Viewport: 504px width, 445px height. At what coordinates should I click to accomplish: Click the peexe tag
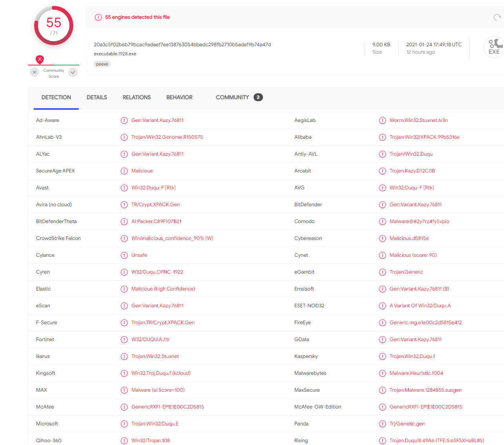[102, 64]
